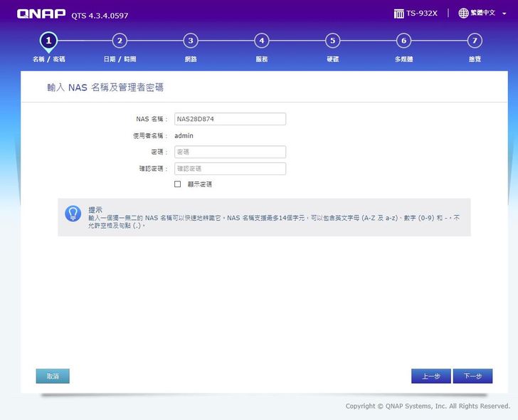The image size is (518, 420).
Task: Jump to step 5 硬碟 circle
Action: (332, 41)
